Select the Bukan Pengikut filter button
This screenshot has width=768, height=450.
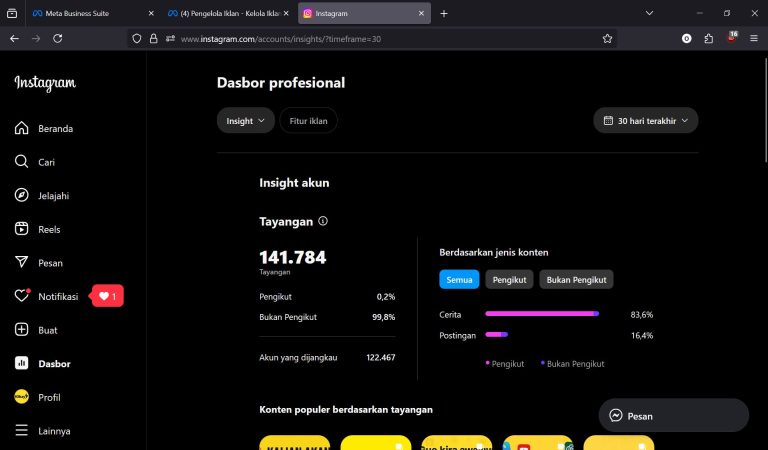tap(576, 280)
